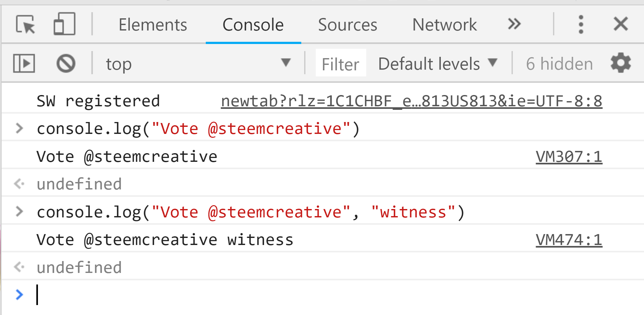Select the Console tab
The height and width of the screenshot is (315, 644).
coord(253,25)
